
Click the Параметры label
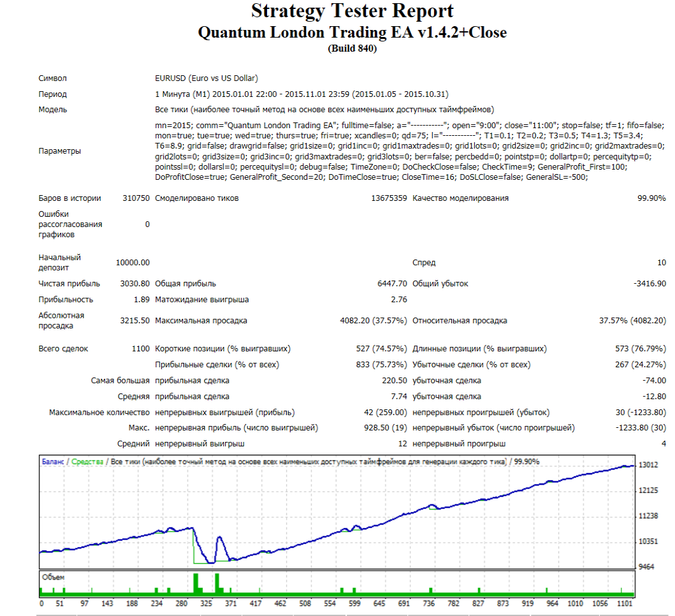point(59,150)
